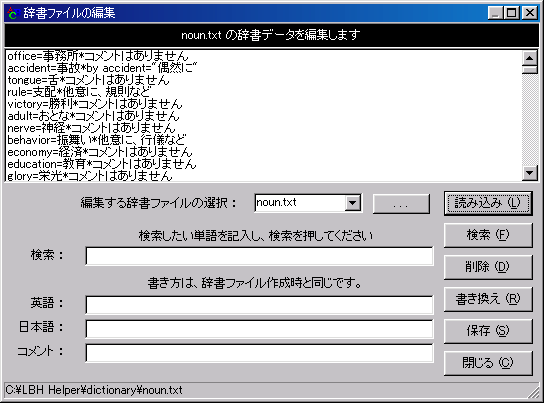This screenshot has width=544, height=403.
Task: Click the app icon in the title bar
Action: [12, 13]
